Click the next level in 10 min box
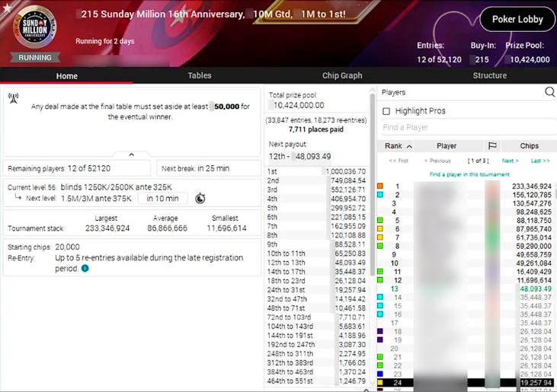This screenshot has width=557, height=392. tap(163, 199)
